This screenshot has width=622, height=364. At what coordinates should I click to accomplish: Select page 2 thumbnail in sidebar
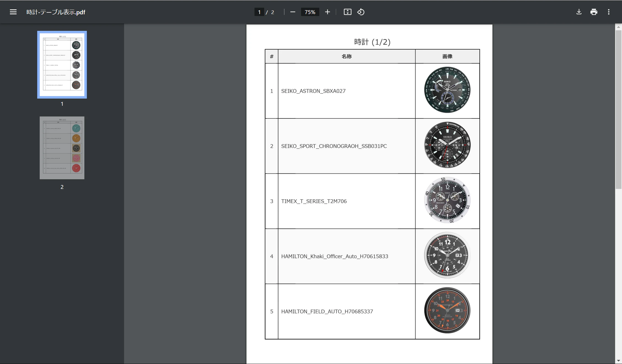tap(62, 148)
